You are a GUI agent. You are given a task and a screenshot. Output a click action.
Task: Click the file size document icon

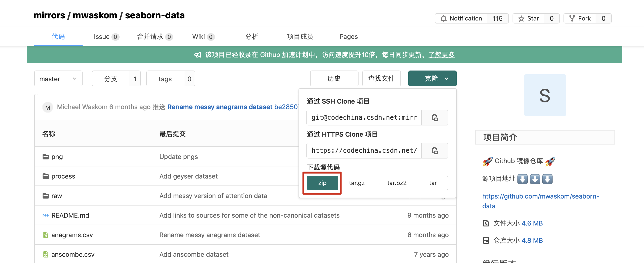[x=486, y=223]
